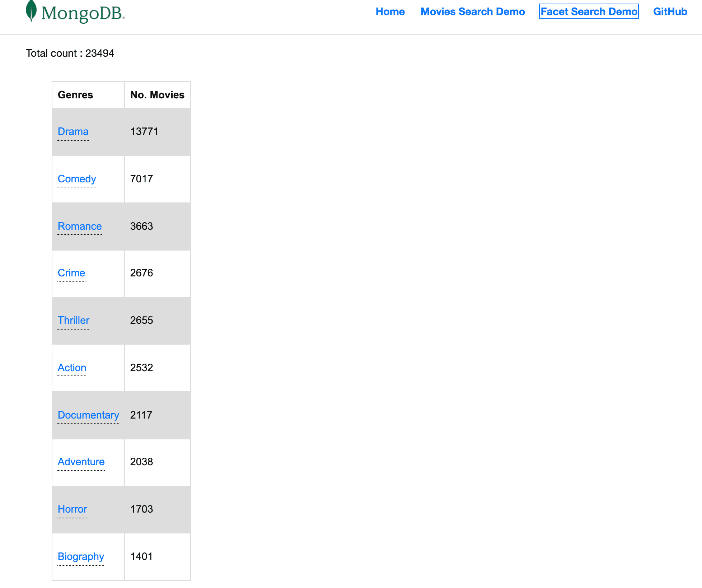Filter by Documentary genre
702x588 pixels.
point(88,414)
